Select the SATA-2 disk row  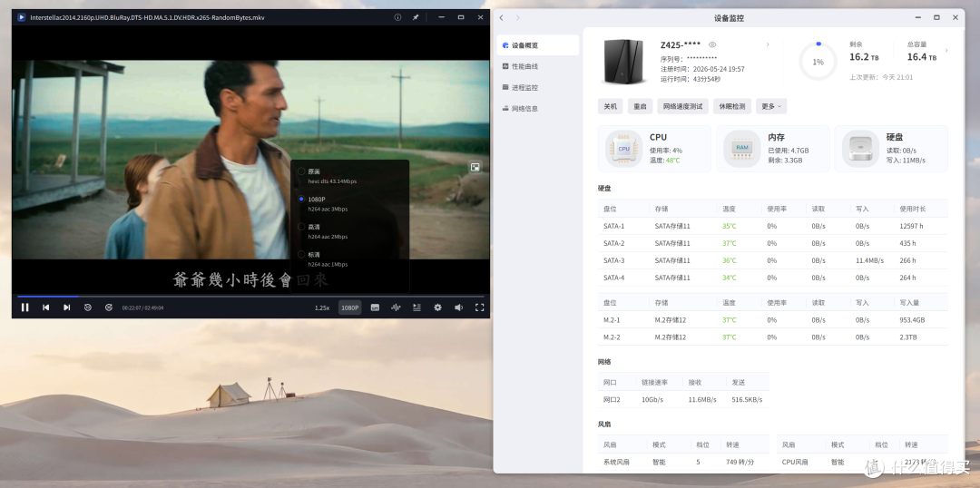click(x=772, y=243)
